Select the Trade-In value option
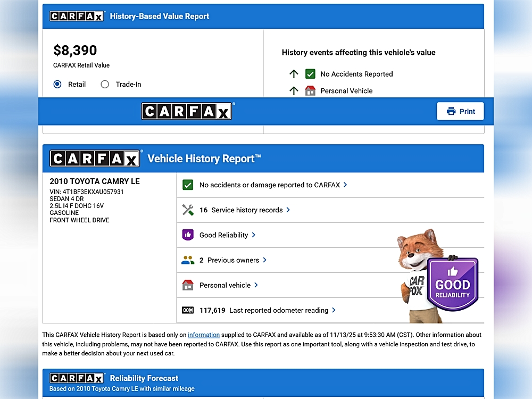The height and width of the screenshot is (399, 532). (x=105, y=84)
